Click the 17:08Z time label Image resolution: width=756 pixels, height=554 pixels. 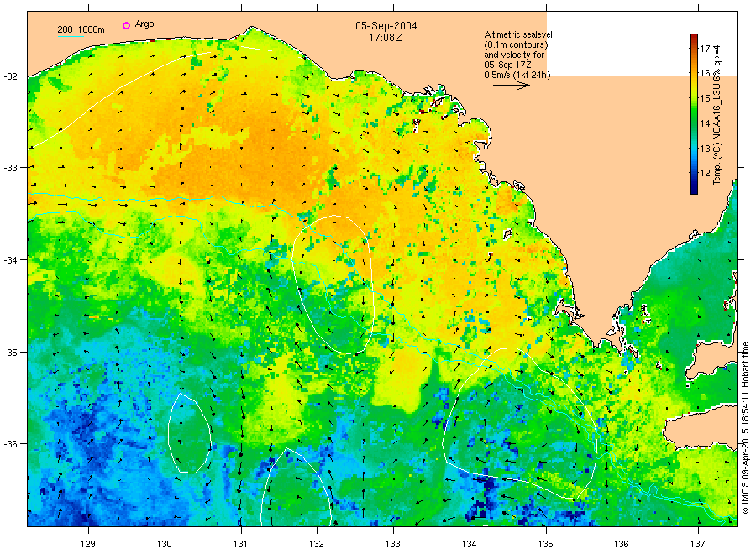click(386, 37)
